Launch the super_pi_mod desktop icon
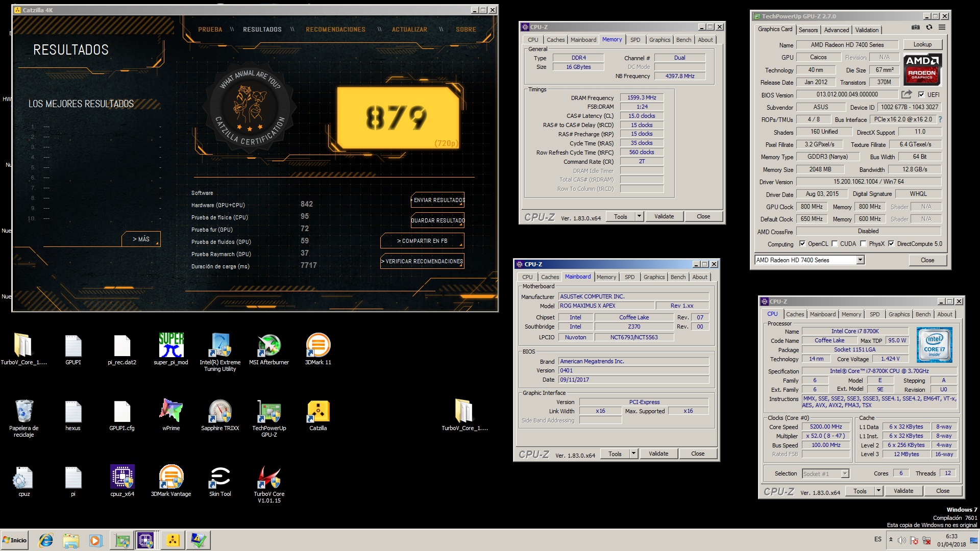980x551 pixels. tap(171, 349)
